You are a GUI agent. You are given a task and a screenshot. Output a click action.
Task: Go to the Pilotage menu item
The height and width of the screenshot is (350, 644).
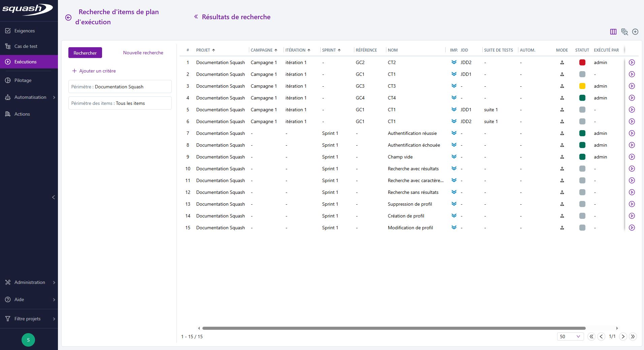pyautogui.click(x=23, y=80)
